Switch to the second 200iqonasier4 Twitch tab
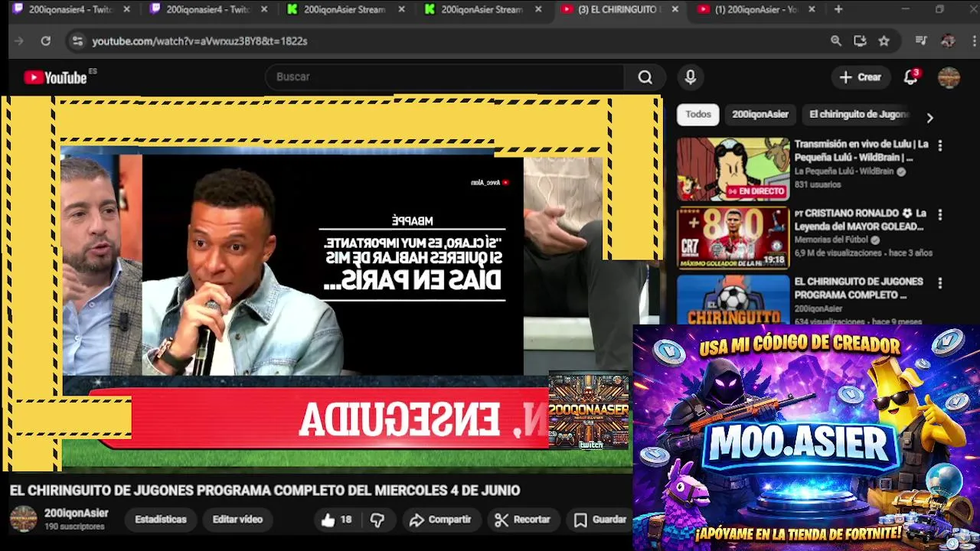Image resolution: width=980 pixels, height=551 pixels. point(208,10)
